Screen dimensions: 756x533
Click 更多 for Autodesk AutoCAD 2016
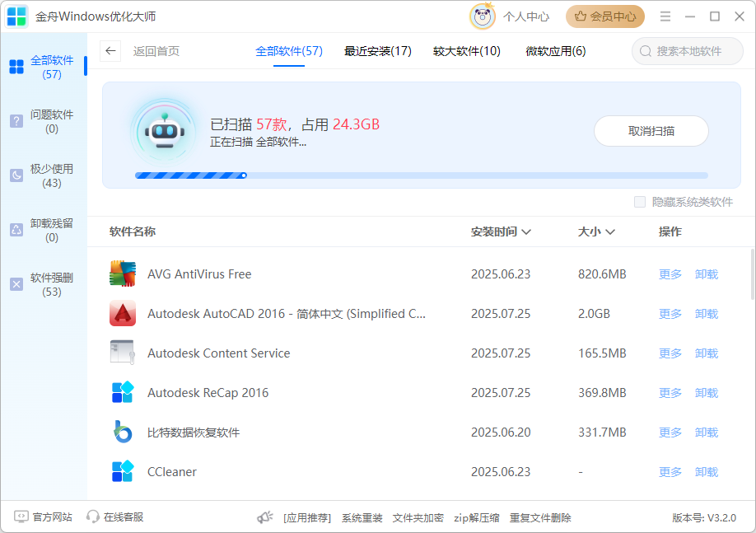(x=670, y=314)
